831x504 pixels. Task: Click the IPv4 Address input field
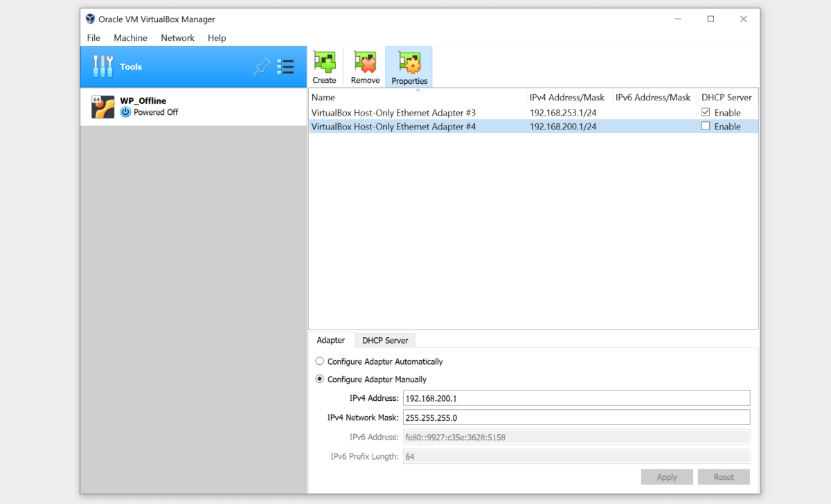click(576, 398)
